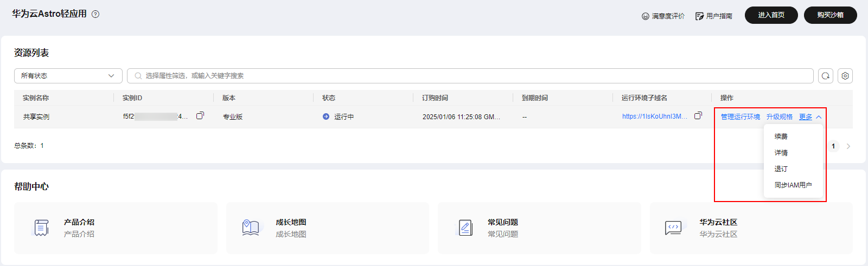The width and height of the screenshot is (868, 266).
Task: Click the 帮助中心 section heading
Action: click(x=31, y=187)
